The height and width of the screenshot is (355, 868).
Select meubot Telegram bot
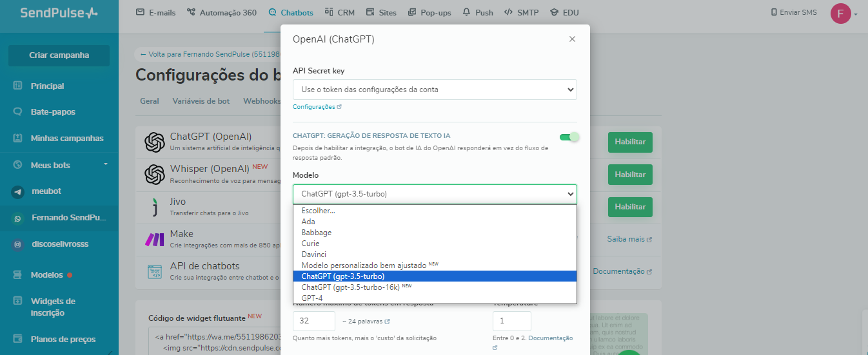coord(46,191)
